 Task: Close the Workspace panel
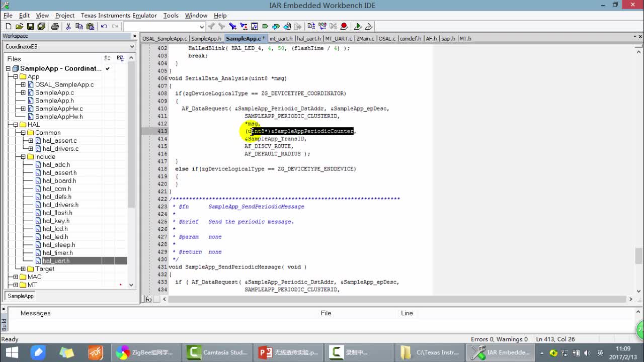[x=134, y=36]
